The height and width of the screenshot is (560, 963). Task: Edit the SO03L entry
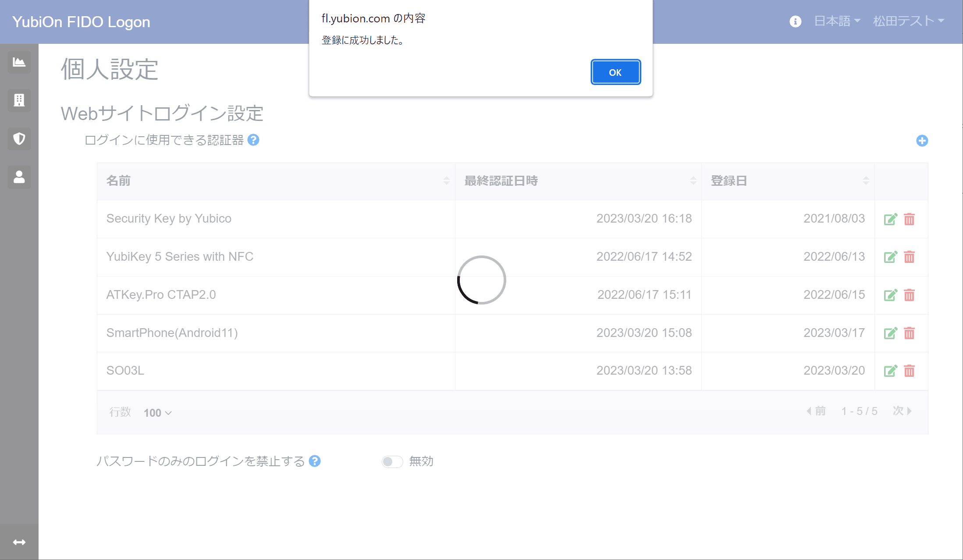click(891, 371)
